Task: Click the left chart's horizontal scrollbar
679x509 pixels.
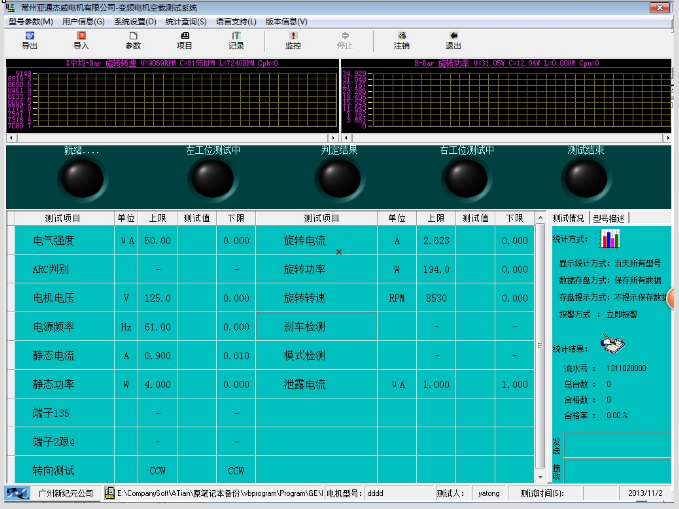Action: click(170, 138)
